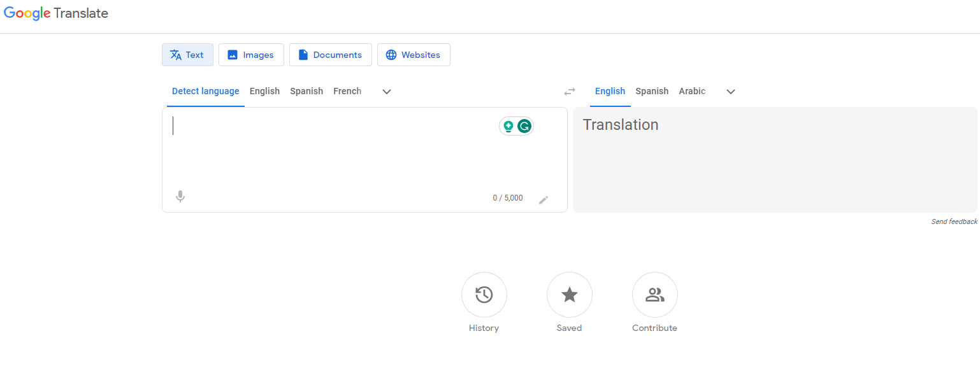Select the Text translation mode icon
The image size is (980, 387).
point(175,55)
